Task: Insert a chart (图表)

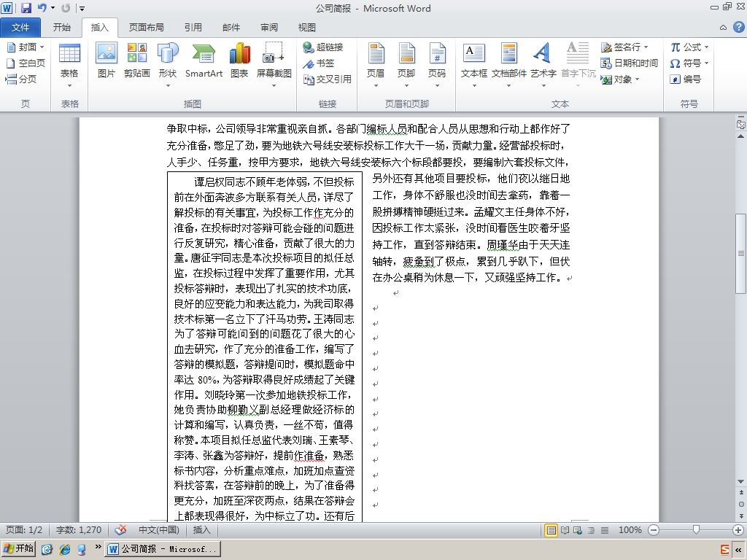Action: 239,60
